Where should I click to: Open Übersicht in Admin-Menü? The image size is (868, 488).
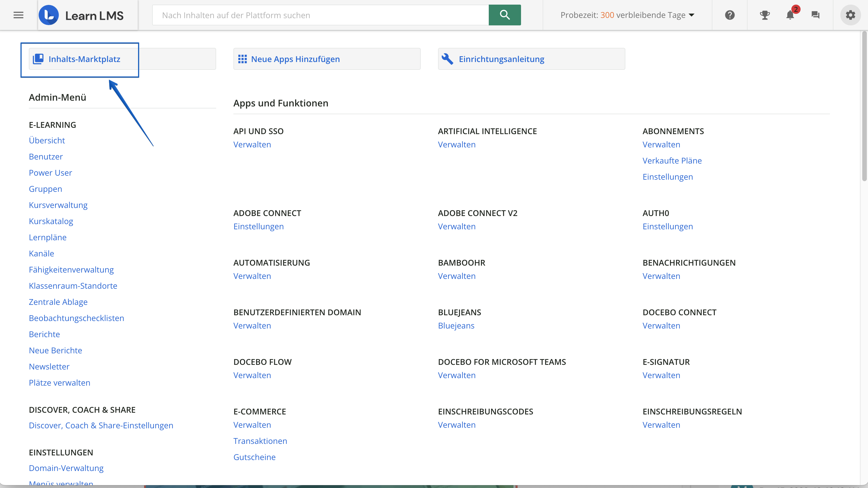pyautogui.click(x=47, y=140)
